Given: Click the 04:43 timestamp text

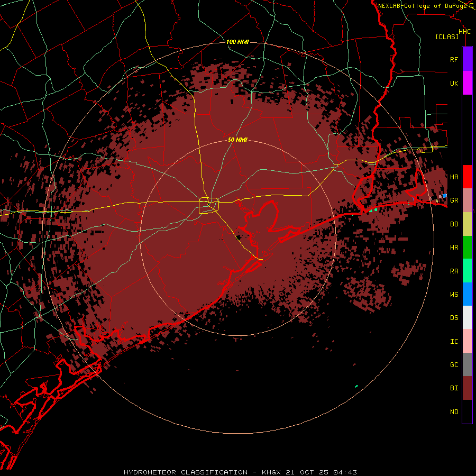Looking at the screenshot, I should 345,472.
